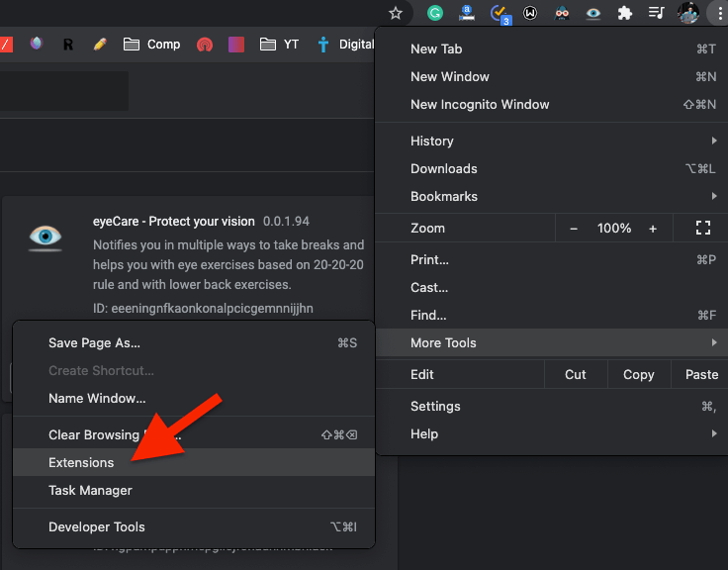Open the Grammarly extension icon

434,14
